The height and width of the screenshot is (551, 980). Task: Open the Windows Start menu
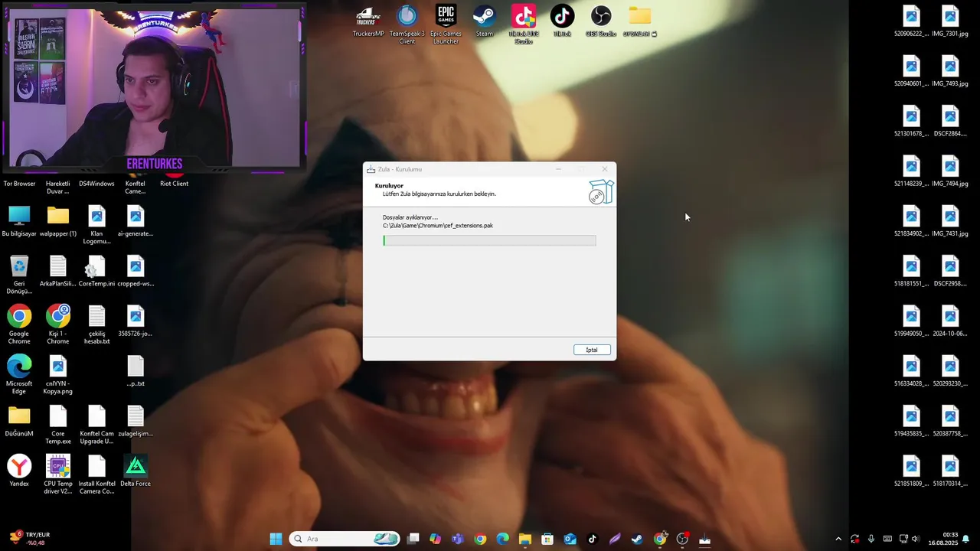(276, 539)
